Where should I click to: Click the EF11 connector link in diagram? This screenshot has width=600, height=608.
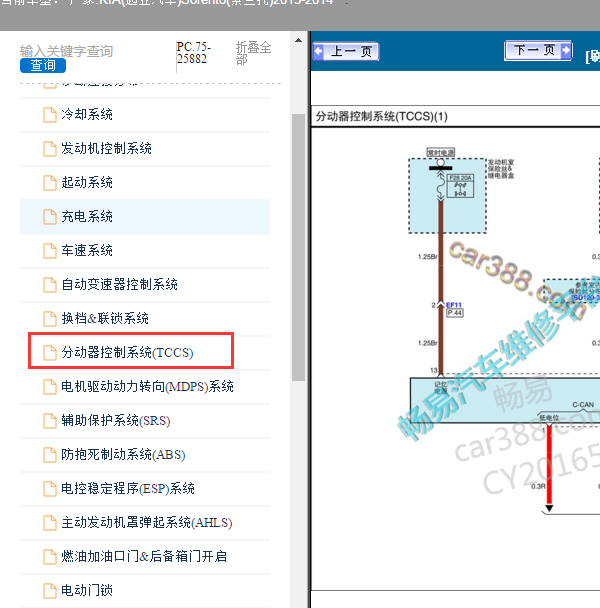coord(454,305)
